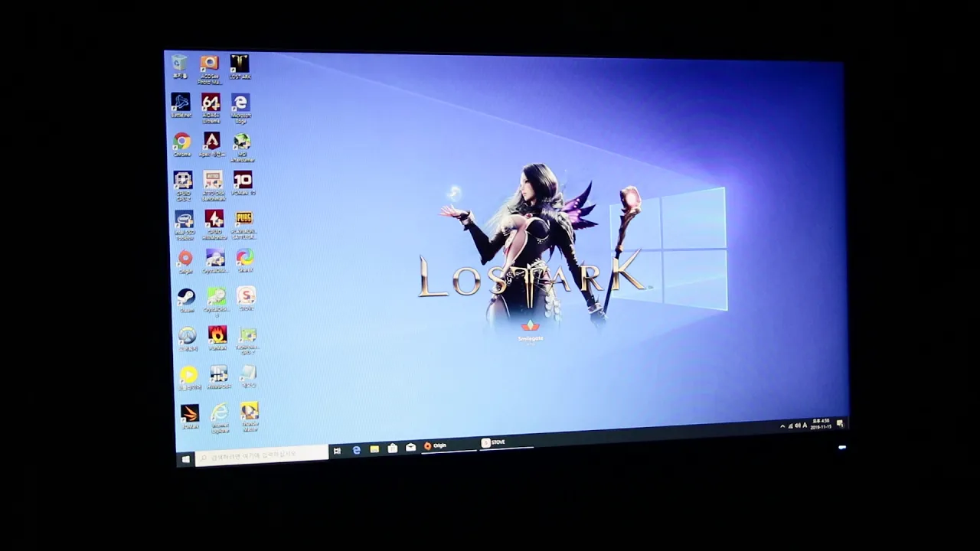This screenshot has width=980, height=551.
Task: Switch to the Origin taskbar window
Action: click(x=449, y=445)
